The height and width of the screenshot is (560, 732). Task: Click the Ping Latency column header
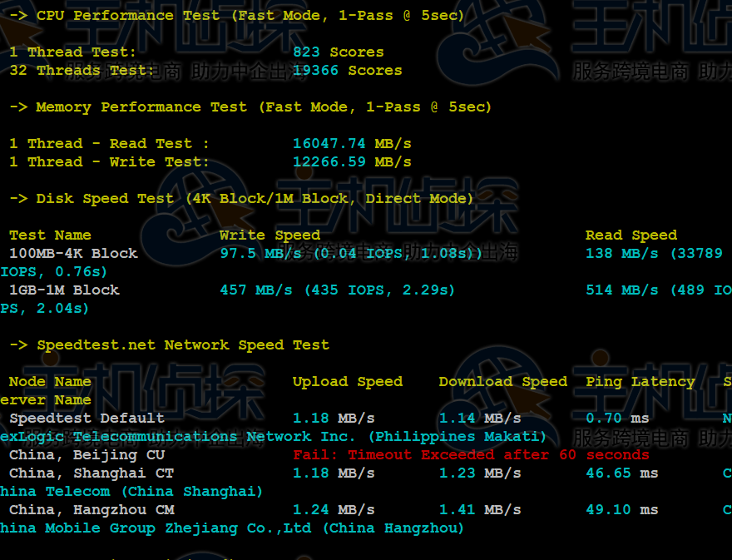click(x=640, y=382)
